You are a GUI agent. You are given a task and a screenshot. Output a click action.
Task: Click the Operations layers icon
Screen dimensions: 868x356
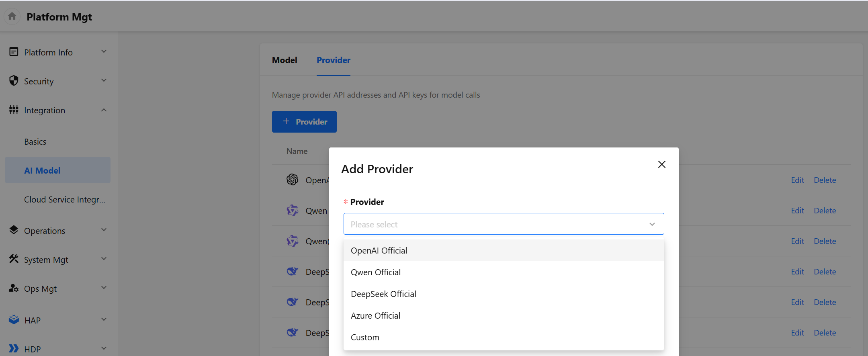(14, 230)
